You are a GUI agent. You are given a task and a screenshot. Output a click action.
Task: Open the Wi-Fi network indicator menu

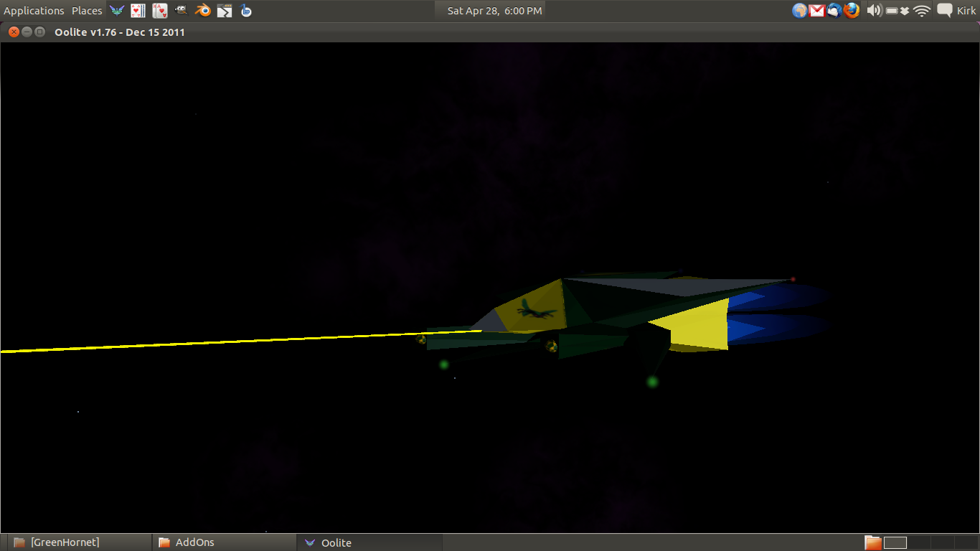coord(922,11)
